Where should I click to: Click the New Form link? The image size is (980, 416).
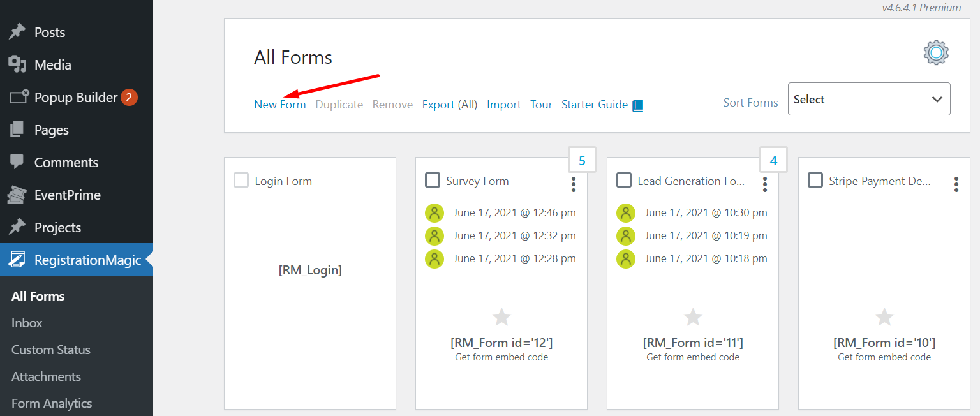click(279, 105)
